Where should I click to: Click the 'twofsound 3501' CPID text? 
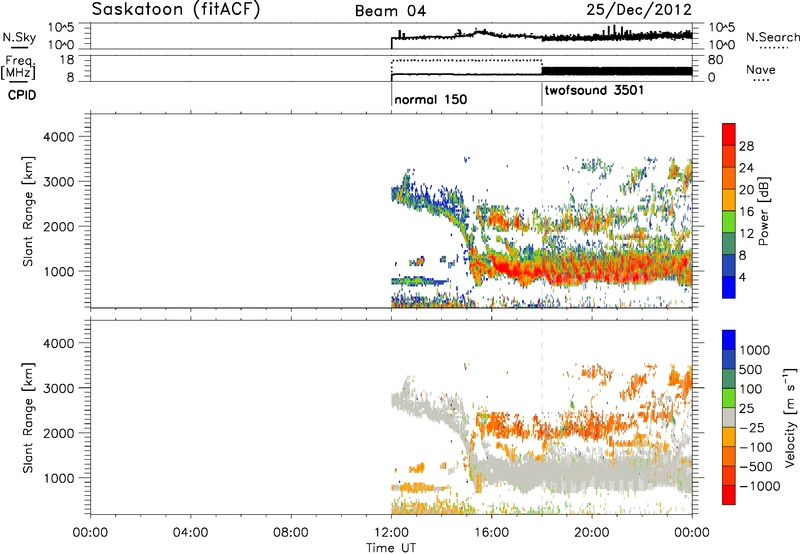point(594,90)
